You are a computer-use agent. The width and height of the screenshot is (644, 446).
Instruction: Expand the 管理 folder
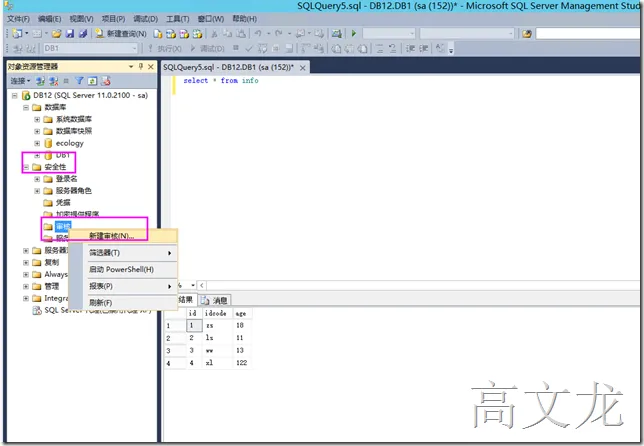[x=26, y=286]
